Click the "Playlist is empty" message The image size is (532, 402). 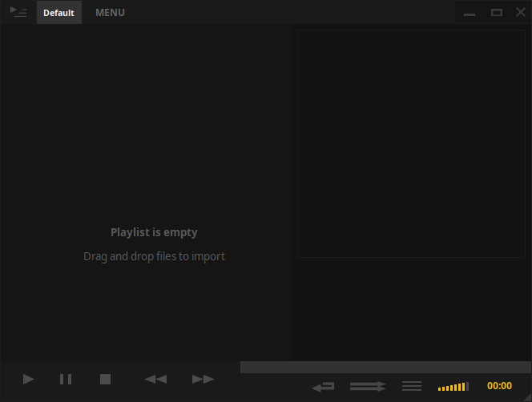(154, 232)
